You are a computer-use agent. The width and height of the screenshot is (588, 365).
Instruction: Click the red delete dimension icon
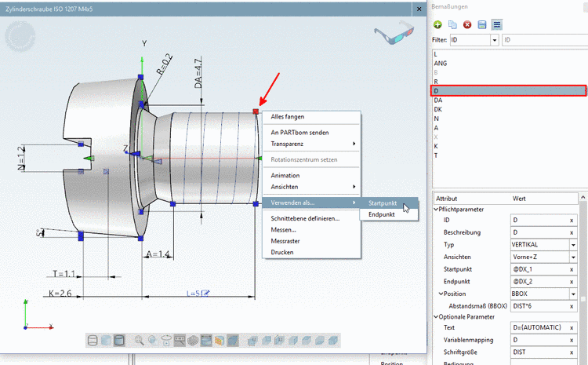pyautogui.click(x=467, y=25)
